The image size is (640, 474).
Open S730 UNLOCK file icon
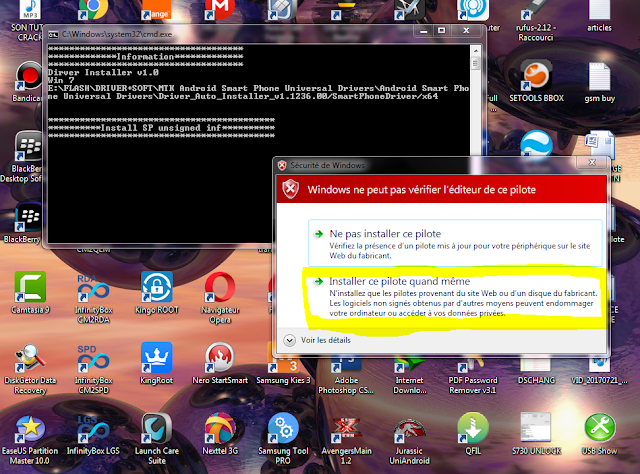(536, 434)
